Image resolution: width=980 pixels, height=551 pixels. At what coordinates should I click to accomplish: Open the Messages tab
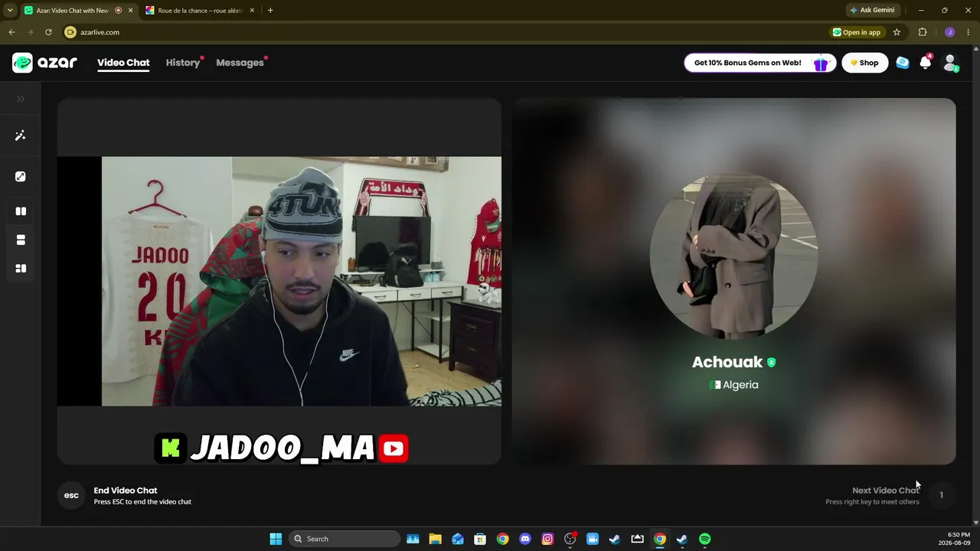tap(240, 63)
